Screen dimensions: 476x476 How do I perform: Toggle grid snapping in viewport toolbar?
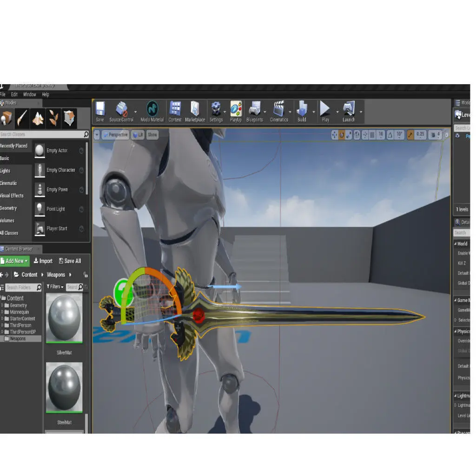coord(372,135)
